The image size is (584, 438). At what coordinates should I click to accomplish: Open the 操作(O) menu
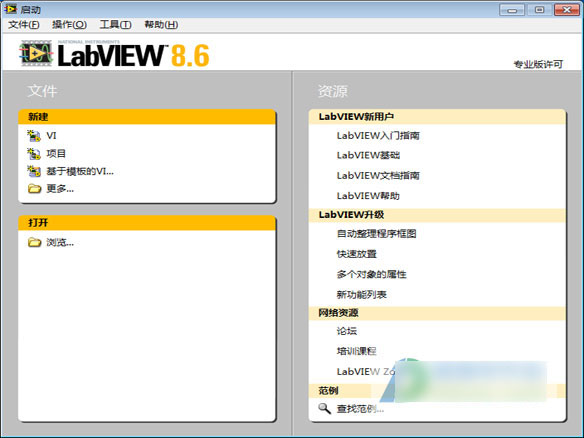[x=69, y=25]
